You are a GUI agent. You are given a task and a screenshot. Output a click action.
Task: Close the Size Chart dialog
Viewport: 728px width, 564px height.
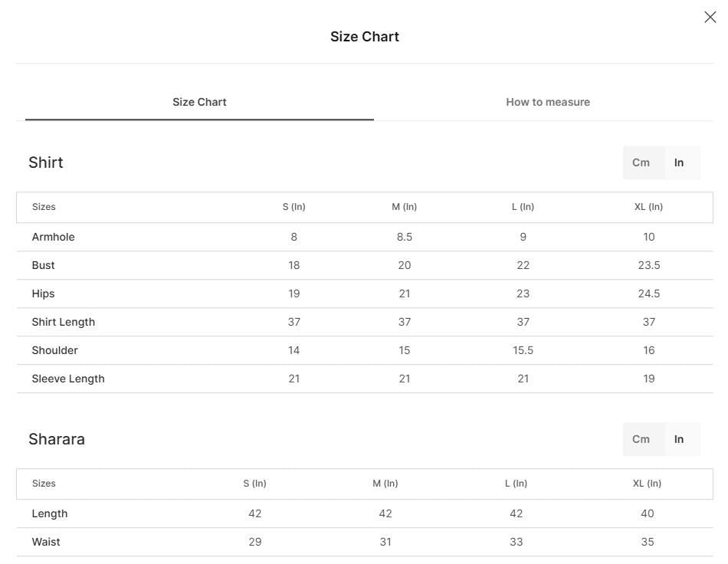pyautogui.click(x=710, y=17)
